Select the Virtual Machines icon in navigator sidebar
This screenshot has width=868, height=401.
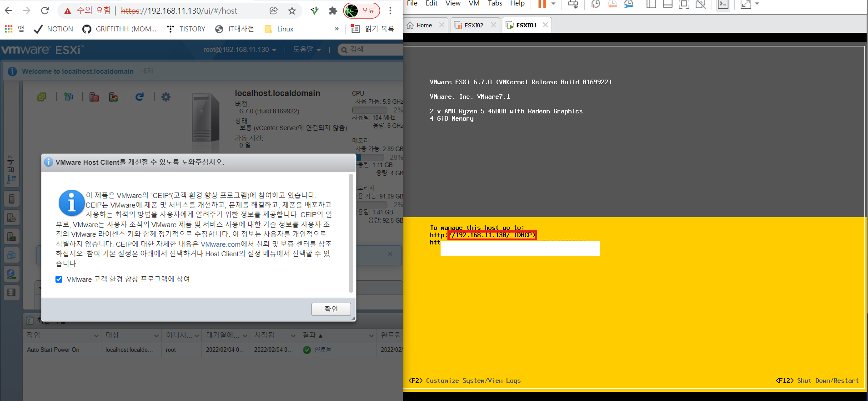(12, 255)
